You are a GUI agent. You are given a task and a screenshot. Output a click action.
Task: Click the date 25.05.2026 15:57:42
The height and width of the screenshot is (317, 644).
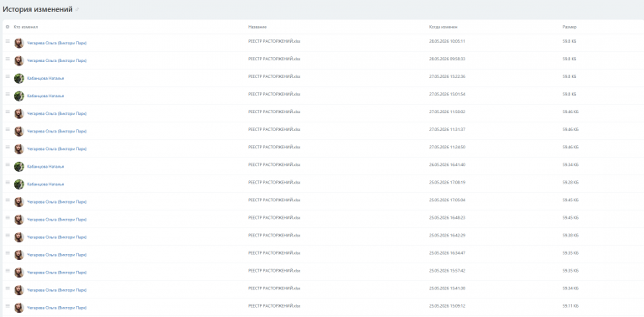pyautogui.click(x=447, y=271)
